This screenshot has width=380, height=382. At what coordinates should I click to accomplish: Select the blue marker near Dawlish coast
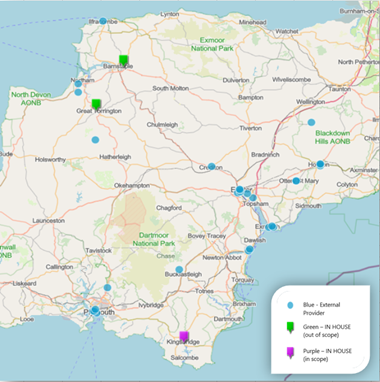click(x=249, y=249)
